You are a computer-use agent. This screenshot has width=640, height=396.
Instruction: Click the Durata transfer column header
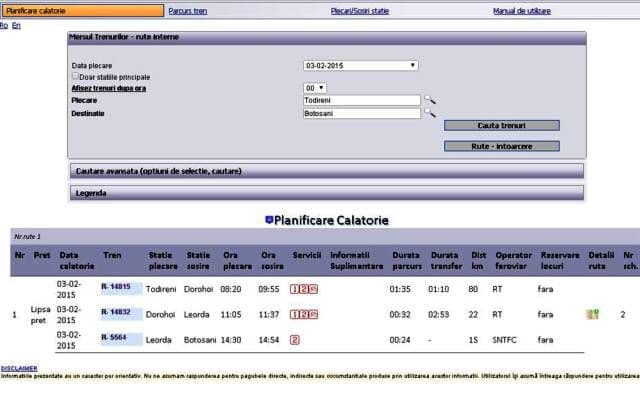[x=447, y=260]
